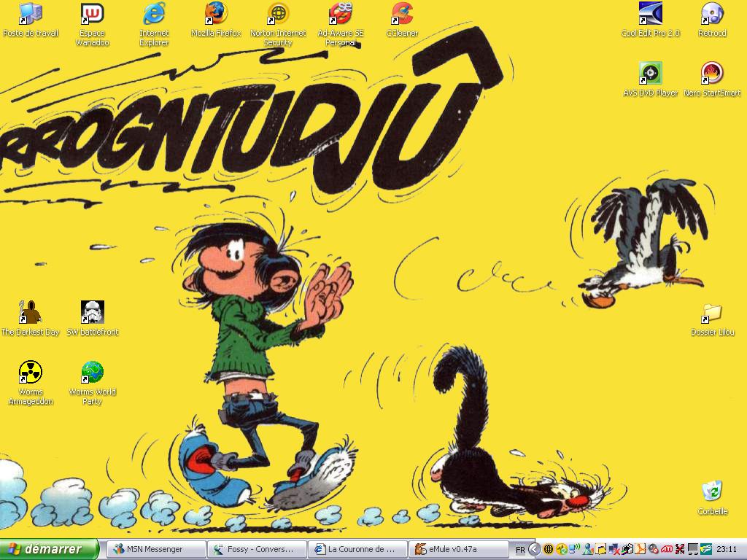The image size is (747, 560).
Task: Select the Corbeille recycle bin
Action: click(712, 498)
